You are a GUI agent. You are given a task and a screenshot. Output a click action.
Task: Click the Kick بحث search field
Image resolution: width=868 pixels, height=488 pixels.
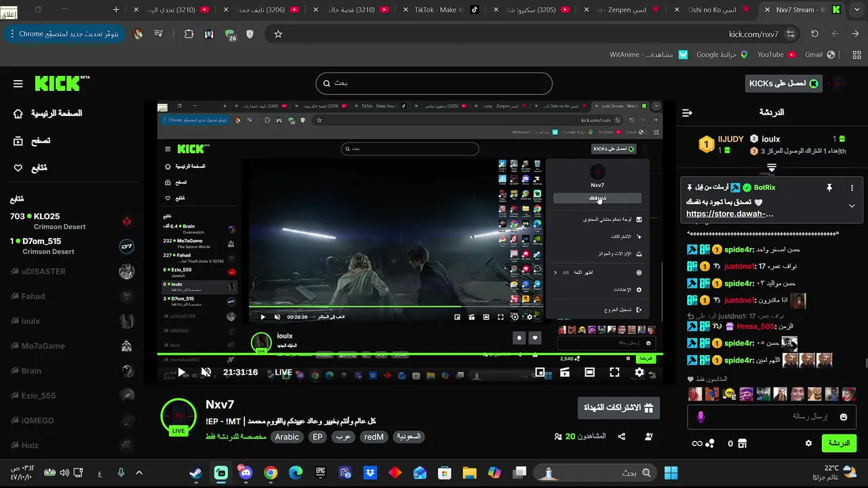tap(434, 83)
